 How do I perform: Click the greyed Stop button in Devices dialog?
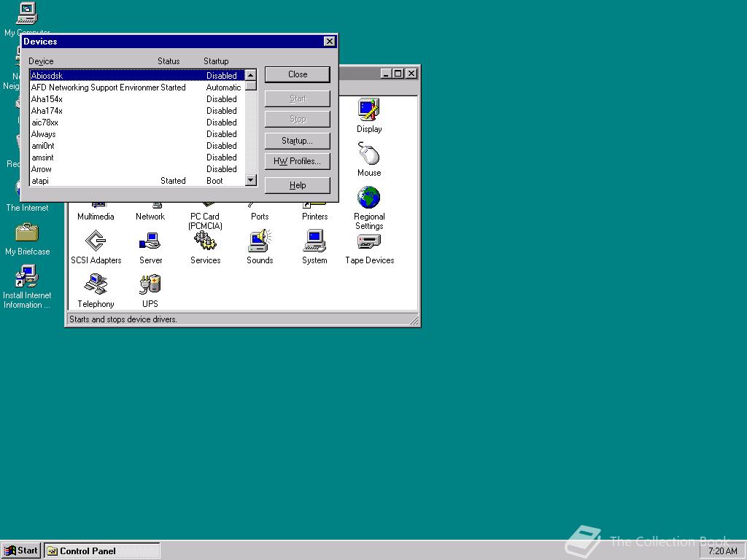click(x=298, y=119)
